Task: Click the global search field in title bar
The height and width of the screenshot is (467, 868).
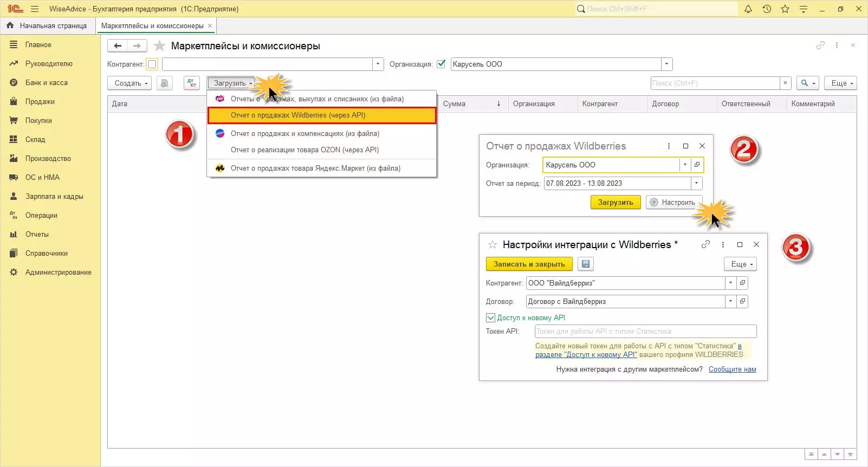Action: click(656, 9)
